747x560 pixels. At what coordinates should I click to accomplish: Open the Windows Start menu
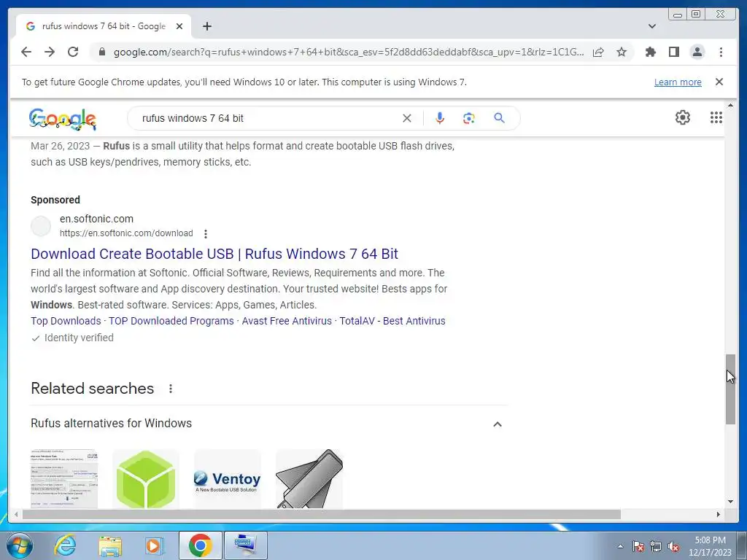(x=18, y=545)
